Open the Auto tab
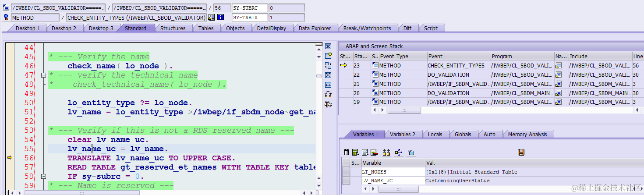This screenshot has width=644, height=195. pos(489,135)
